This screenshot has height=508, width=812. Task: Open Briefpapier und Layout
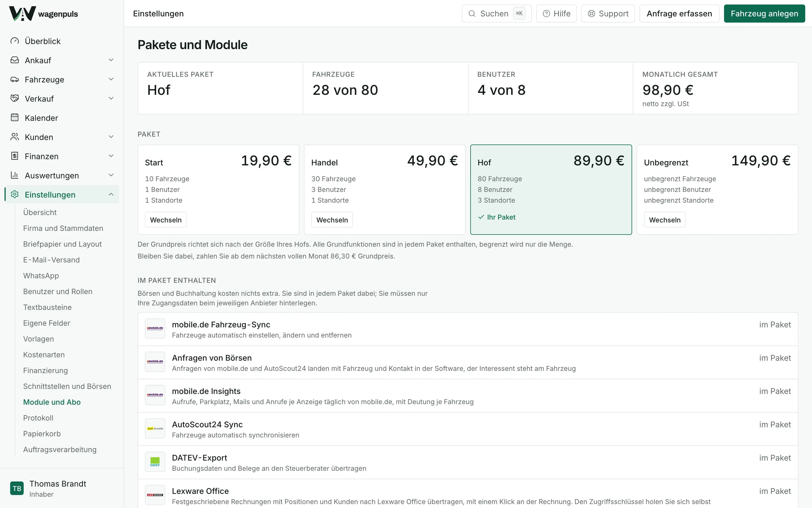coord(62,244)
